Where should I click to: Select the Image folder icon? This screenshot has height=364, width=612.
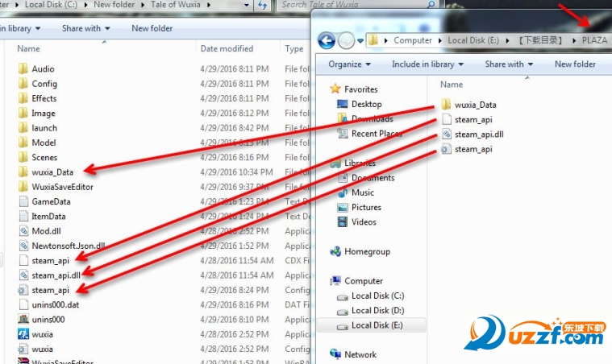23,114
